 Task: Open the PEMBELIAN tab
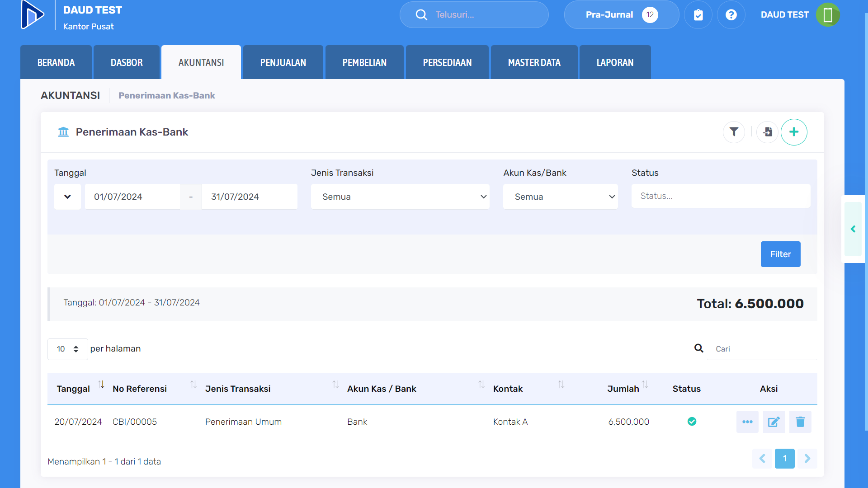(364, 62)
